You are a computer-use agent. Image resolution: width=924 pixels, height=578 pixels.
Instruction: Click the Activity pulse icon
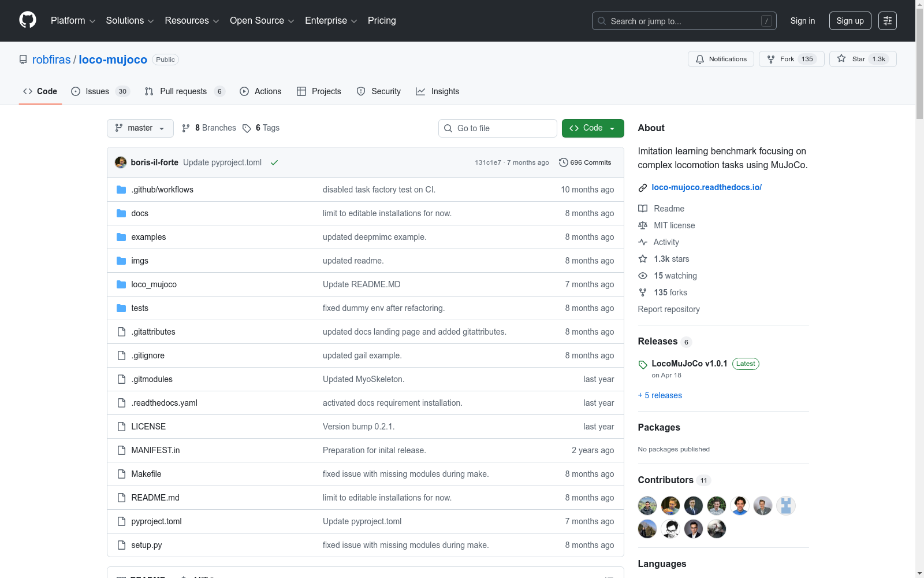643,242
